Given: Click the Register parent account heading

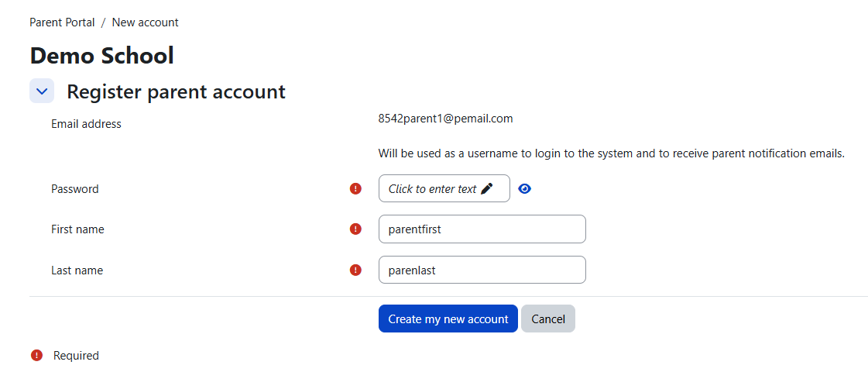Looking at the screenshot, I should tap(176, 91).
